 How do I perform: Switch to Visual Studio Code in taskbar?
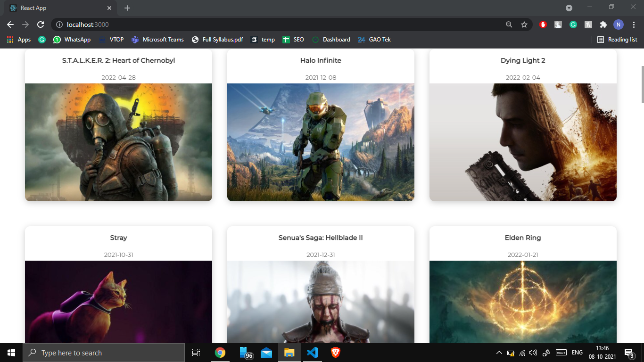313,353
